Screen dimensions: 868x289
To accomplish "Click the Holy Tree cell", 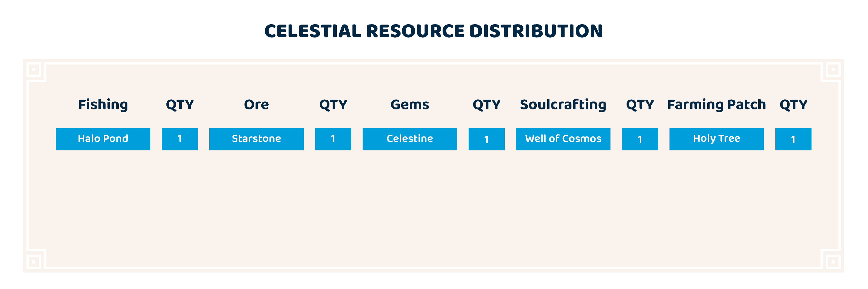I will (716, 139).
